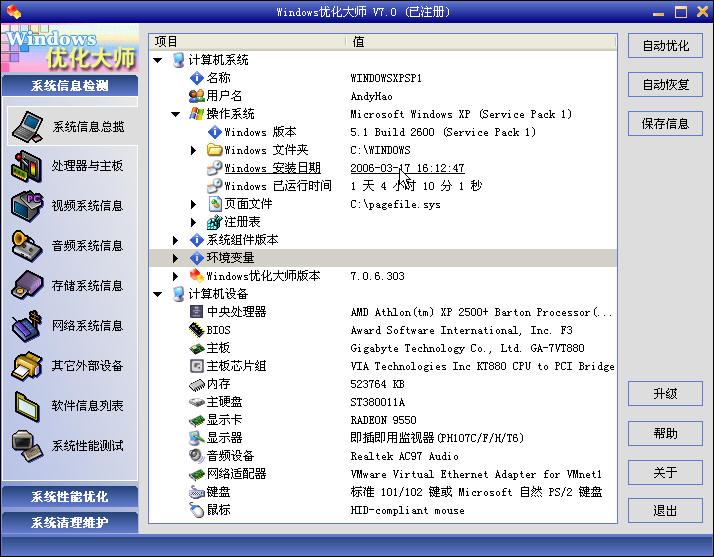714x557 pixels.
Task: Click the Windows 文件夹 folder icon
Action: coord(214,149)
